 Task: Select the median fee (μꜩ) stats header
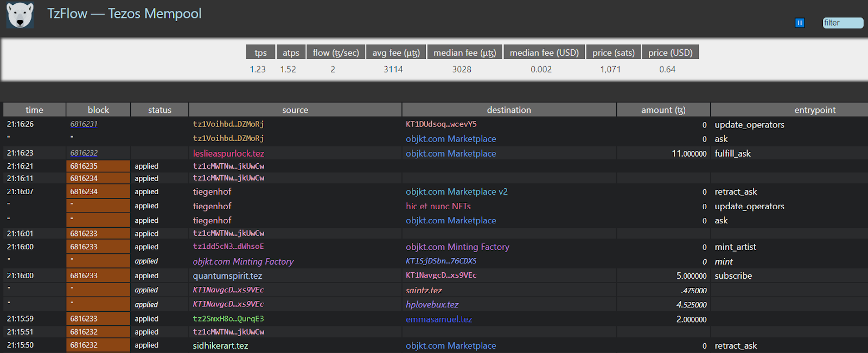pos(465,53)
